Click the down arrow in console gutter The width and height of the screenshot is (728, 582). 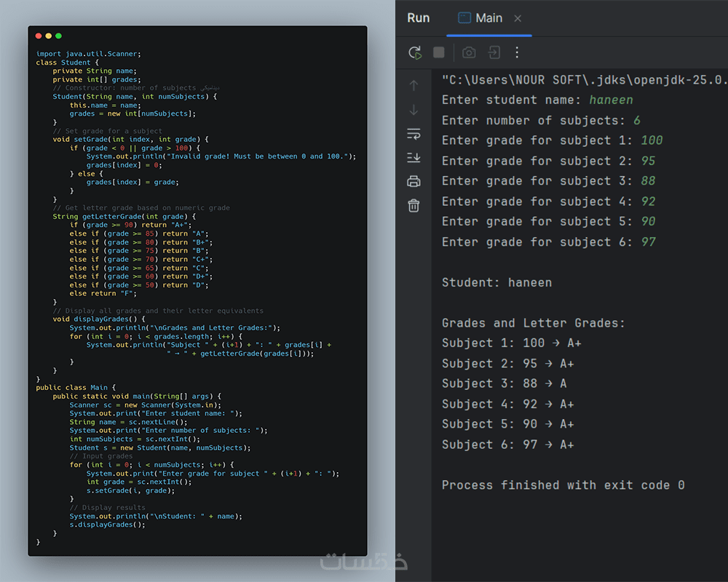click(x=414, y=110)
